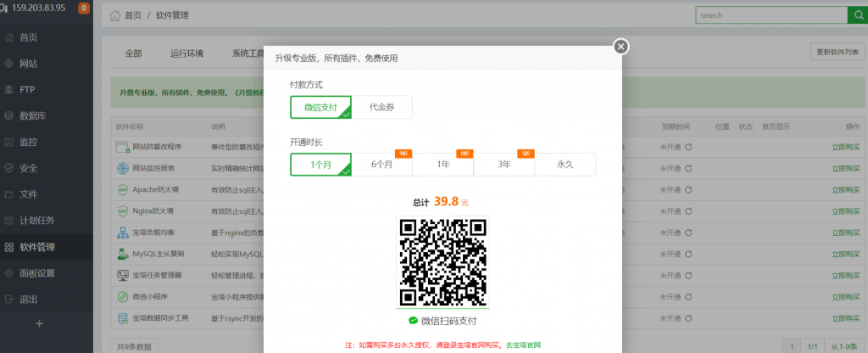This screenshot has height=353, width=868.
Task: Click pagination page number 1
Action: (792, 346)
